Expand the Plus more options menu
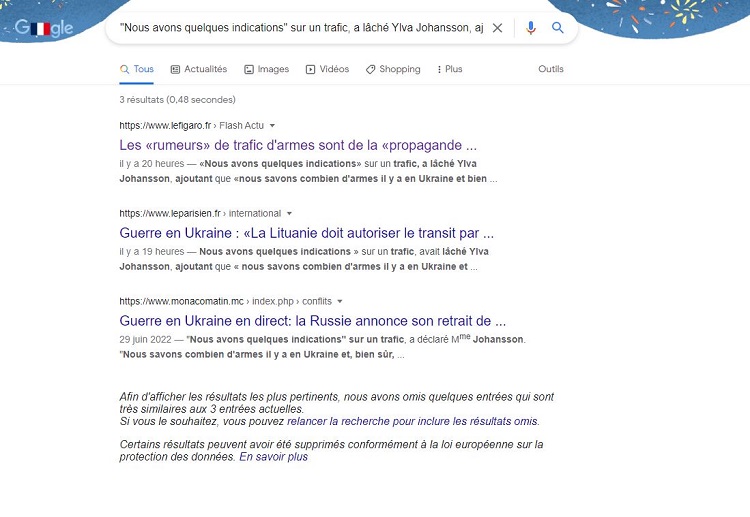 point(448,69)
